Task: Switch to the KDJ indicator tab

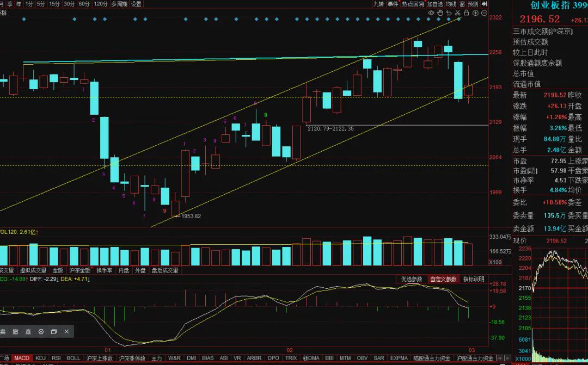Action: (40, 358)
